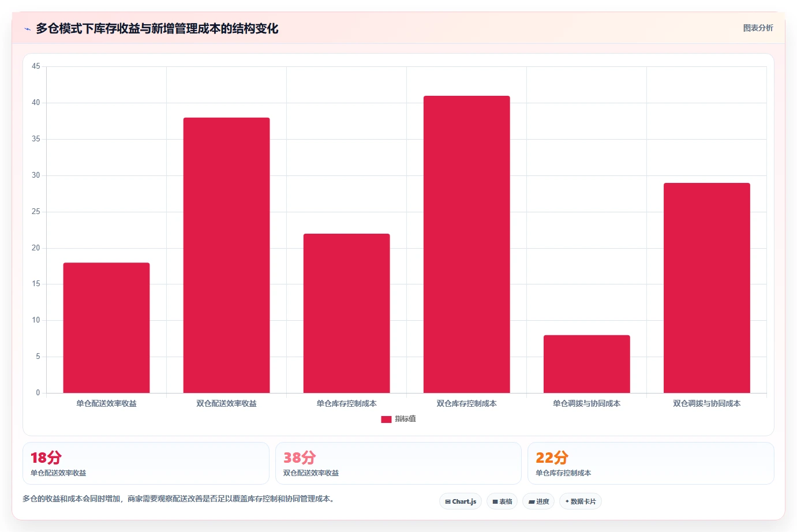Image resolution: width=797 pixels, height=532 pixels.
Task: Click the 指标值 legend label
Action: tap(405, 419)
